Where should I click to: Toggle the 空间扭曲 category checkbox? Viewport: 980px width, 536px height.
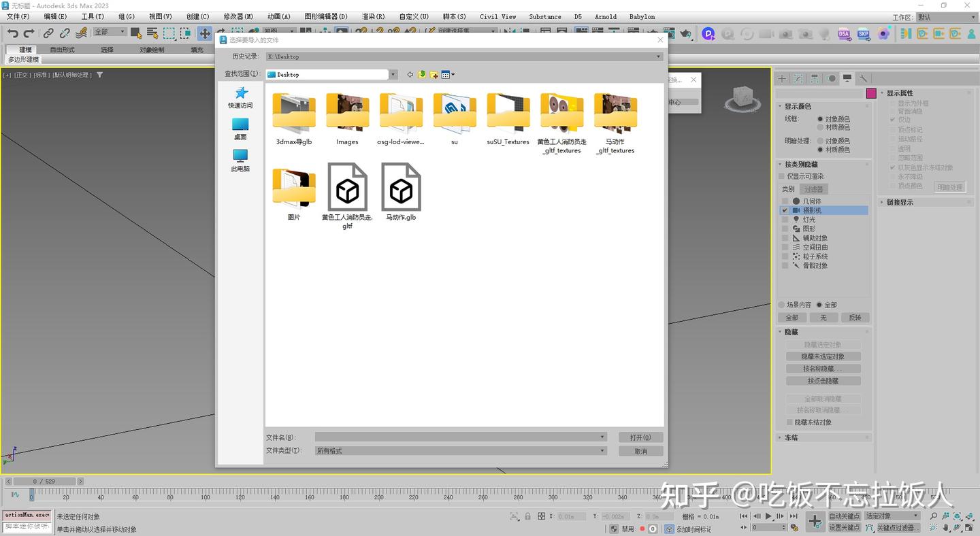coord(785,248)
